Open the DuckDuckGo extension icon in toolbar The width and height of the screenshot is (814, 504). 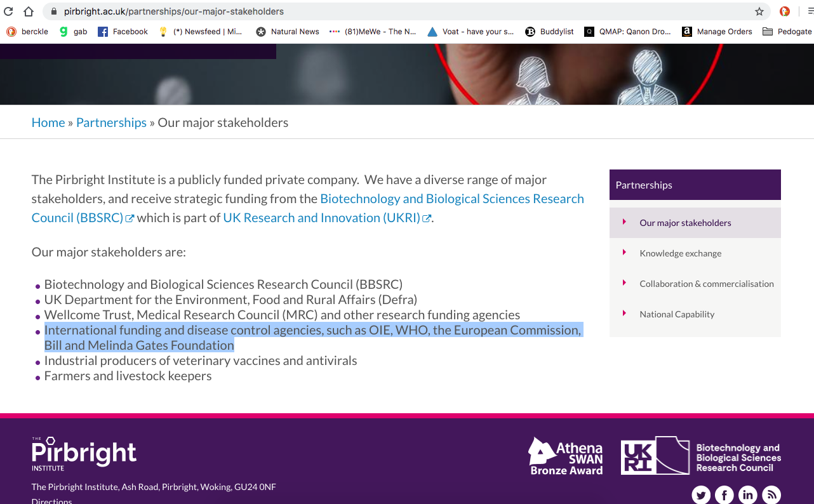click(785, 11)
